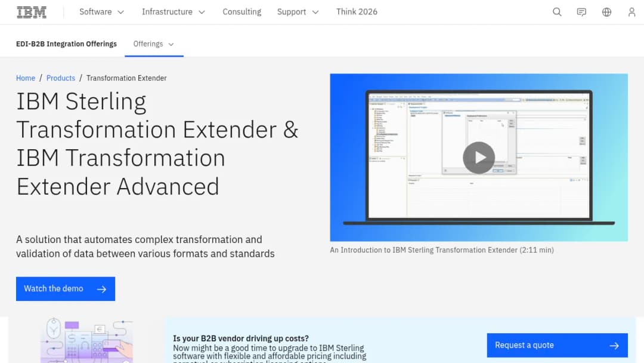Screen dimensions: 644x363
Task: Click the B2B illustration image
Action: pyautogui.click(x=87, y=340)
